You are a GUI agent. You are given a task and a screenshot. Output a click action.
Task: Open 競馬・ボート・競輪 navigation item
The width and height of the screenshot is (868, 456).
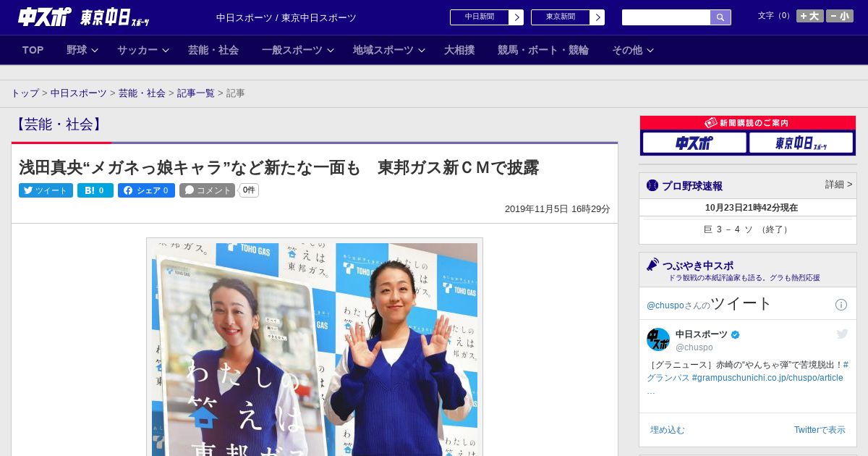pos(543,50)
